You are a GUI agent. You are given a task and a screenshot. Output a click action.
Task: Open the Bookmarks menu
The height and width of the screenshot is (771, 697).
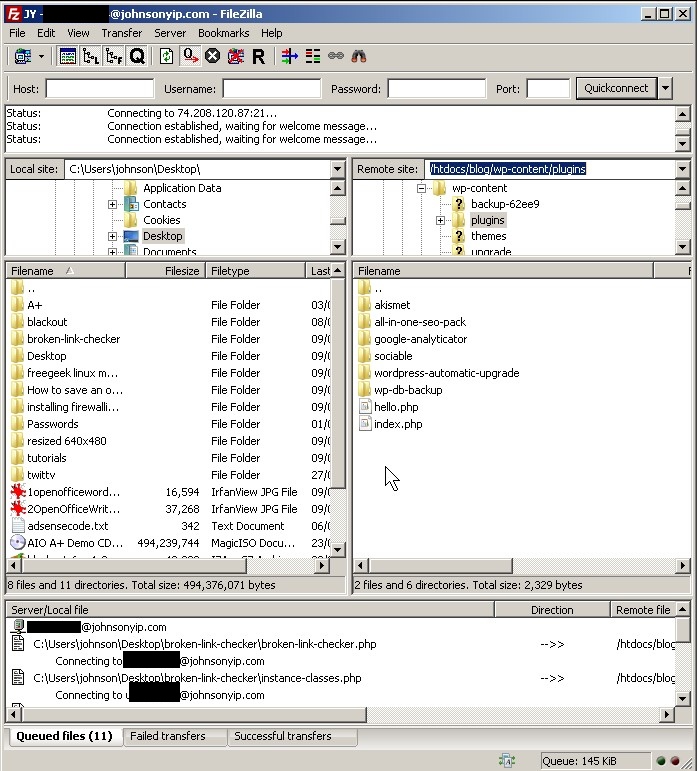tap(224, 33)
